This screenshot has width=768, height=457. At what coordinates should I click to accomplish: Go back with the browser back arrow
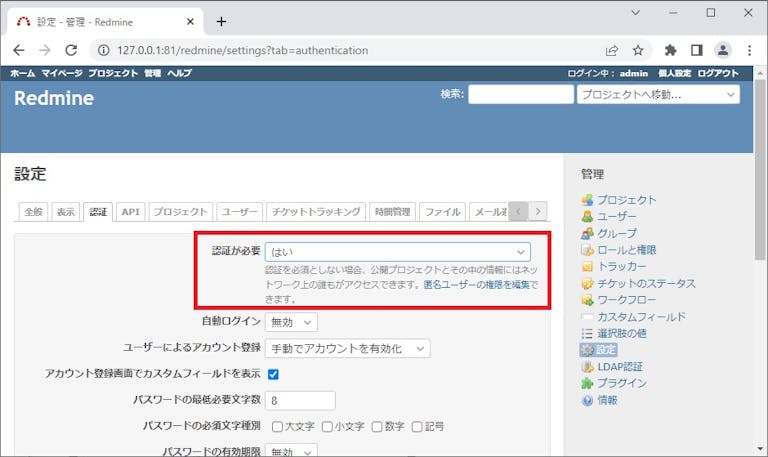[x=19, y=50]
